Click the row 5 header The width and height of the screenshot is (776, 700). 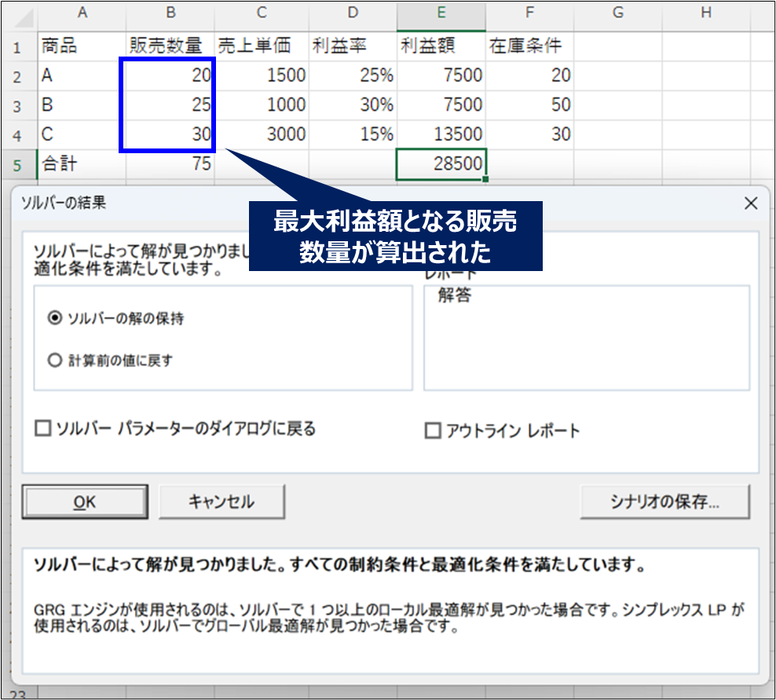[17, 164]
